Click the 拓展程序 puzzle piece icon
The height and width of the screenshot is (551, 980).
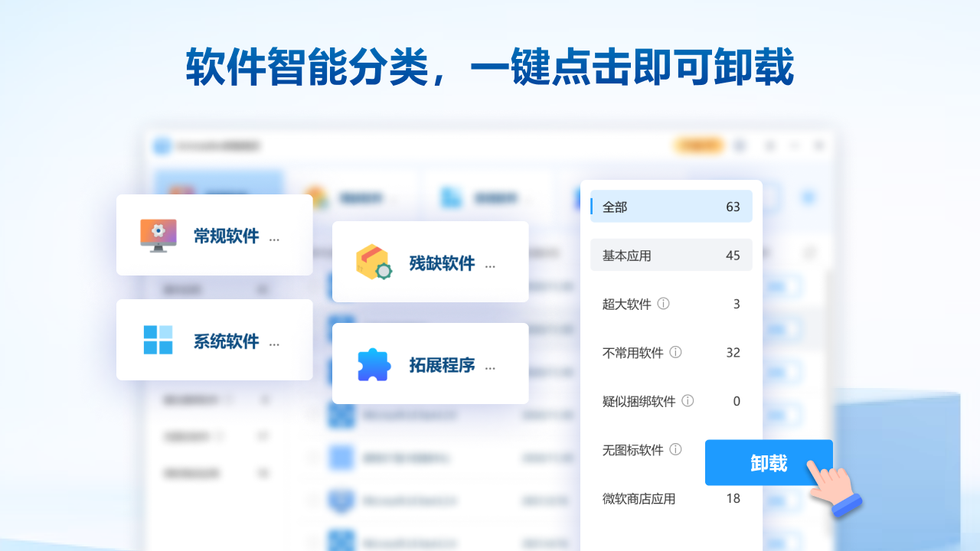(372, 364)
